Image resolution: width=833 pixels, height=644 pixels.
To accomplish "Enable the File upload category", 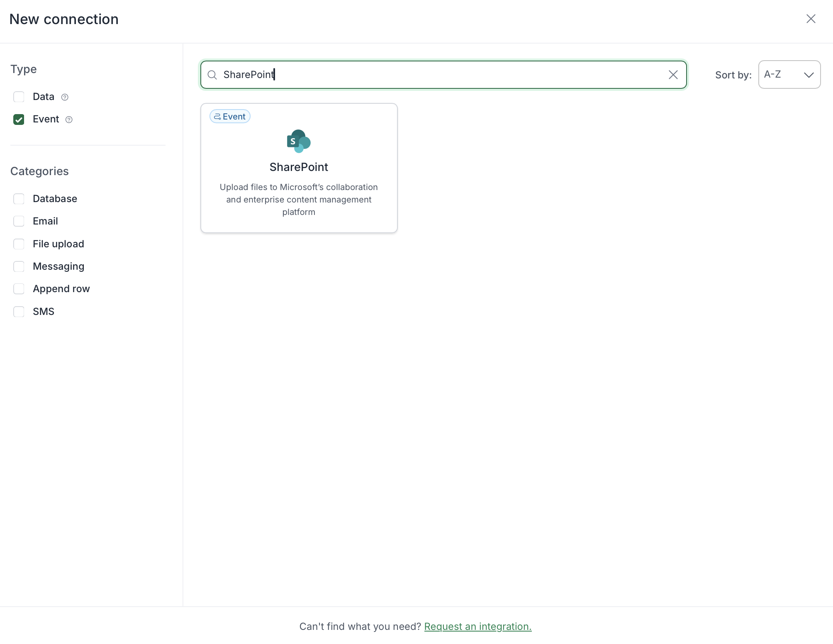I will point(19,244).
